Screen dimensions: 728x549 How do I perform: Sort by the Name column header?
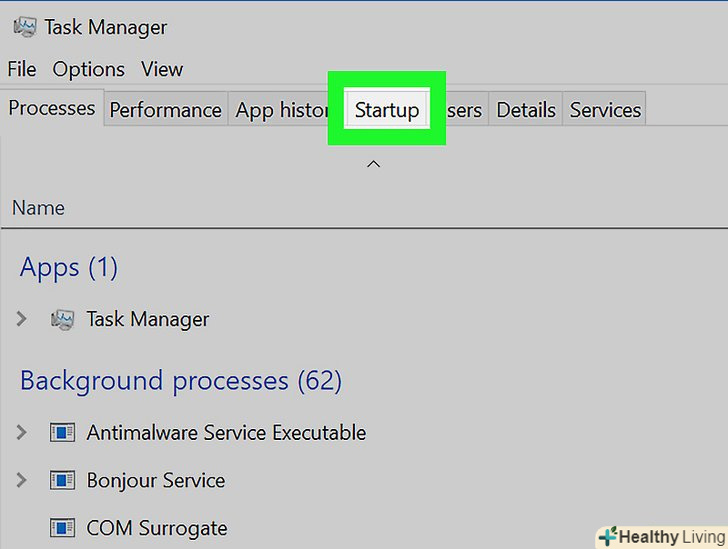(x=38, y=208)
